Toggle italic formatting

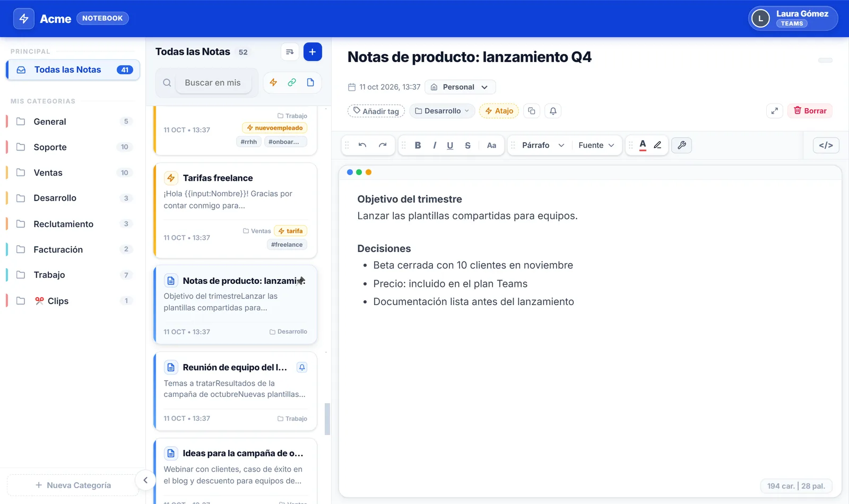(435, 145)
